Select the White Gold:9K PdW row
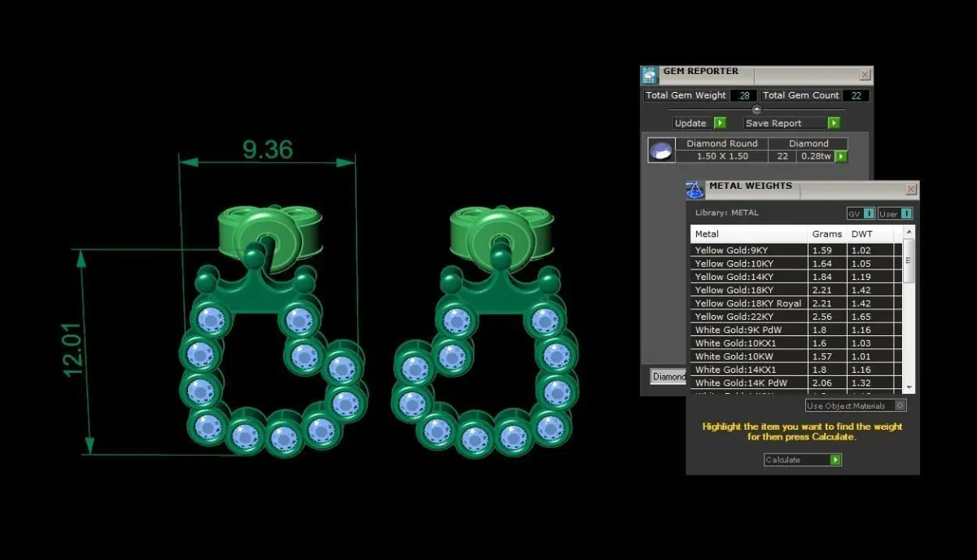Image resolution: width=977 pixels, height=560 pixels. (x=797, y=330)
